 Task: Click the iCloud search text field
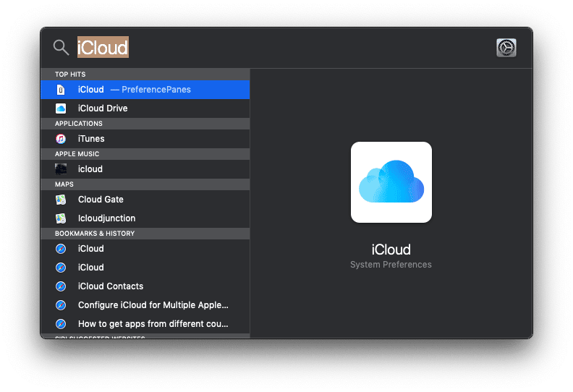pyautogui.click(x=103, y=47)
